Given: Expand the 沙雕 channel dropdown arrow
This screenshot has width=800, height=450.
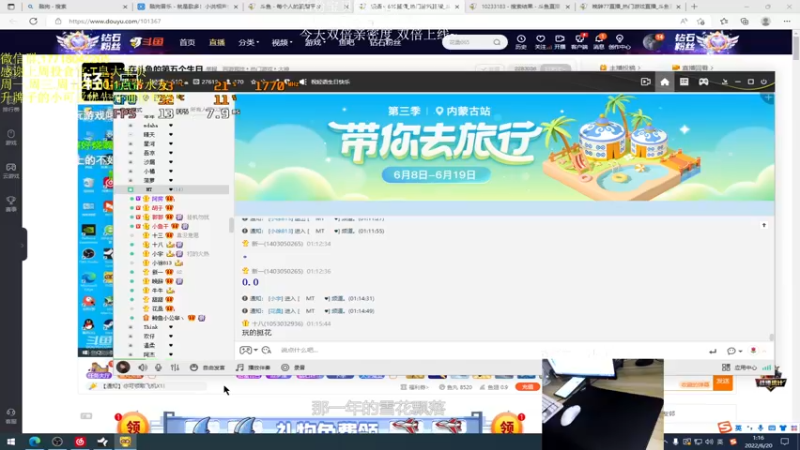Looking at the screenshot, I should tap(170, 162).
